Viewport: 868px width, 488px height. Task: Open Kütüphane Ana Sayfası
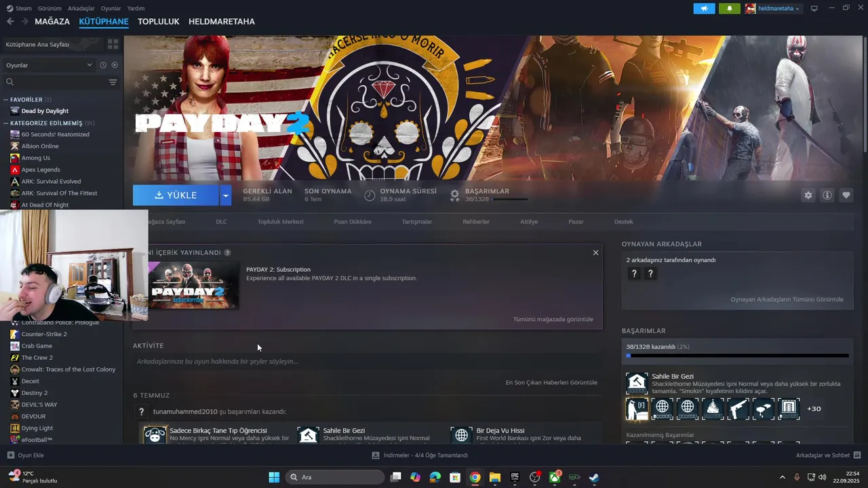[x=38, y=44]
